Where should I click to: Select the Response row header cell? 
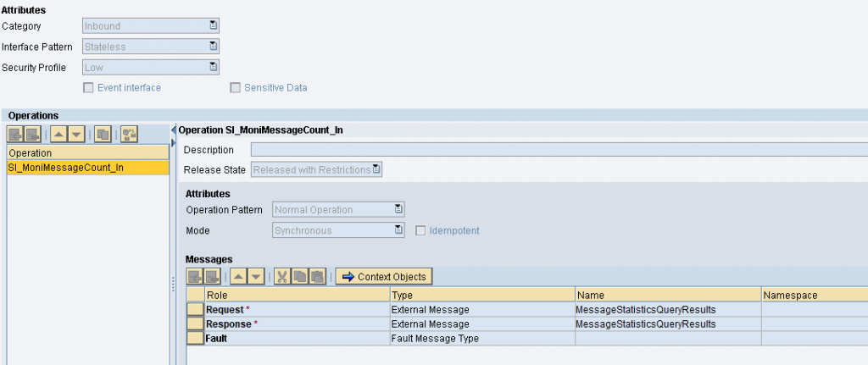[196, 324]
